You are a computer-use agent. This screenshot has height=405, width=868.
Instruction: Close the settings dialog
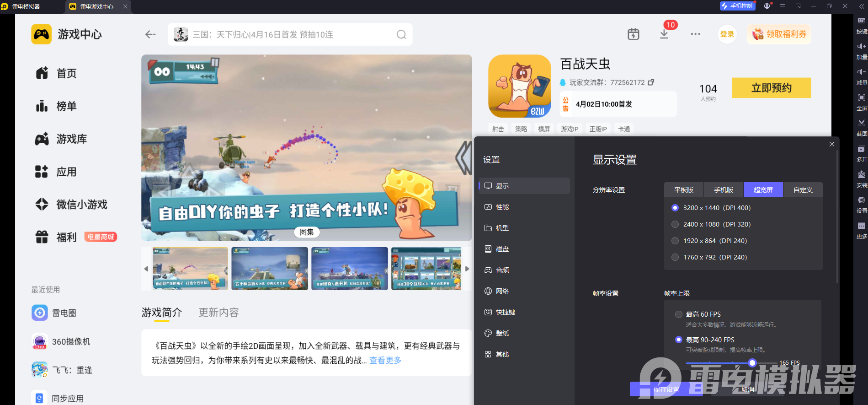832,144
